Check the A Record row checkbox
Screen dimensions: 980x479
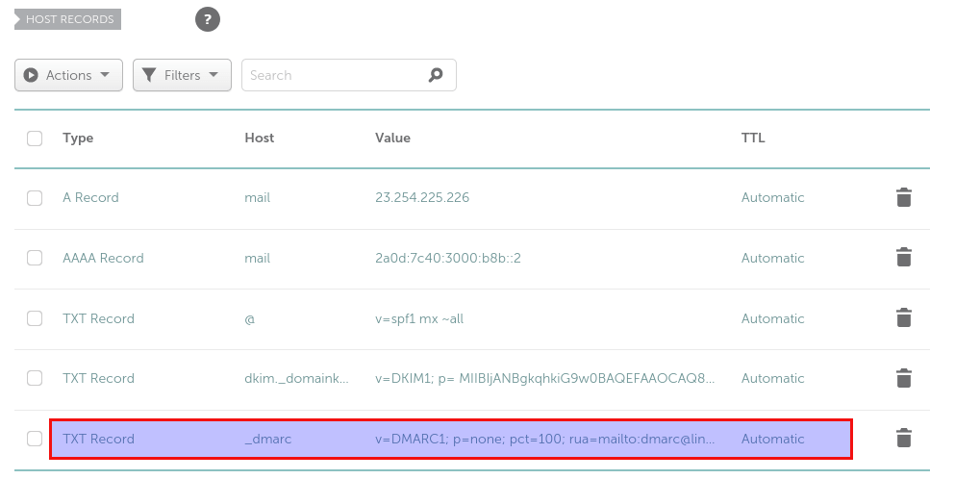[35, 198]
